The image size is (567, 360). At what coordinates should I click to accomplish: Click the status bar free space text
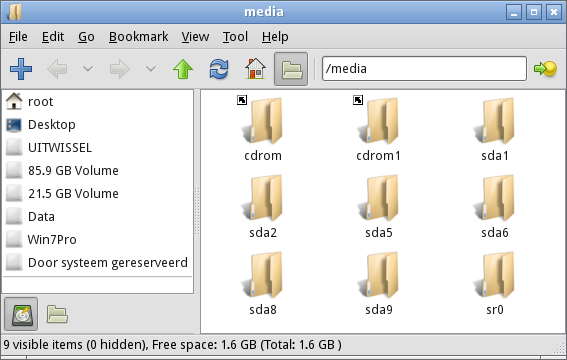[x=247, y=344]
